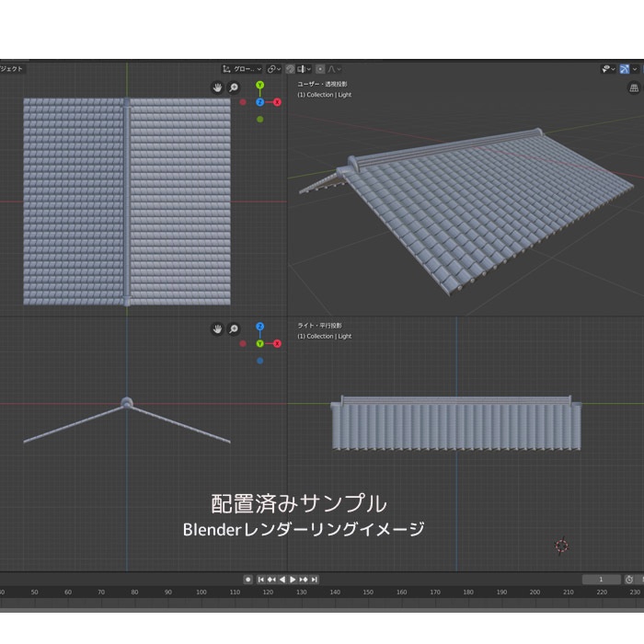Select the roof model in top viewport
Image resolution: width=644 pixels, height=644 pixels.
[127, 201]
